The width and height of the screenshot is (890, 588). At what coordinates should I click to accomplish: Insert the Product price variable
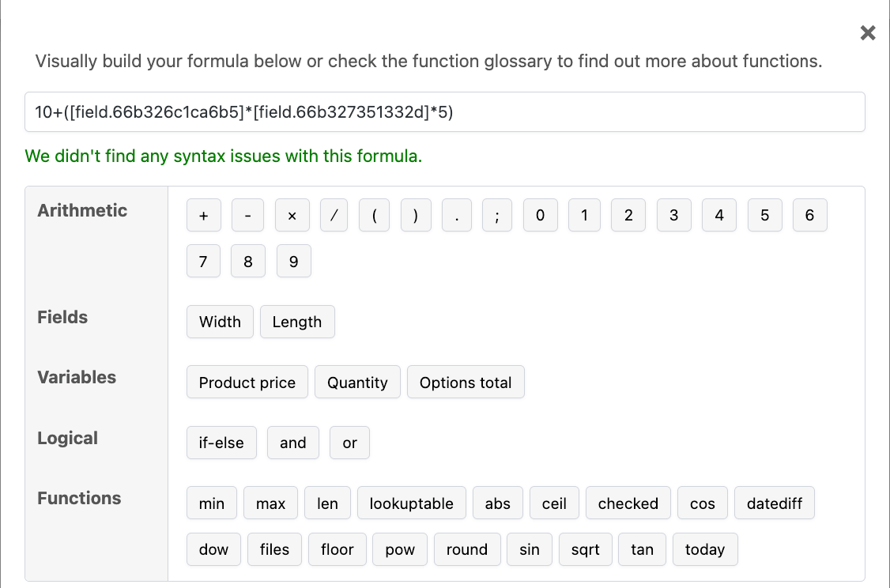[247, 382]
